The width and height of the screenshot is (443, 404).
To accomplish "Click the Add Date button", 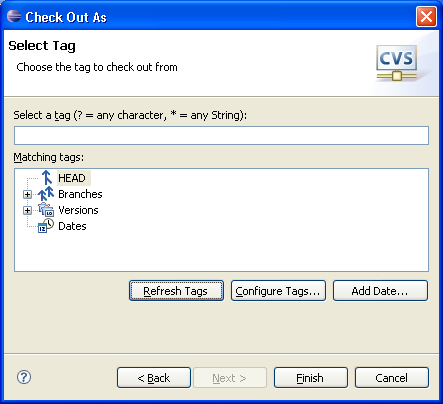I will coord(380,291).
